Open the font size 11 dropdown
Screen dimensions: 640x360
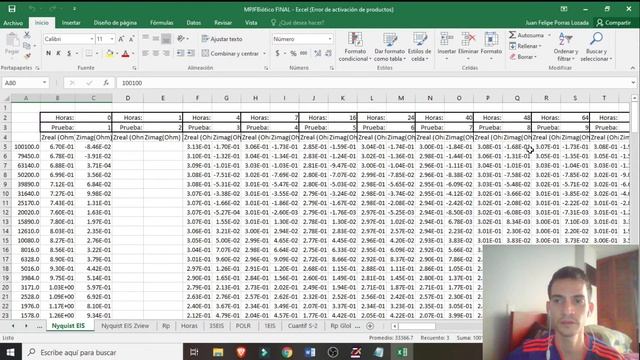[112, 39]
